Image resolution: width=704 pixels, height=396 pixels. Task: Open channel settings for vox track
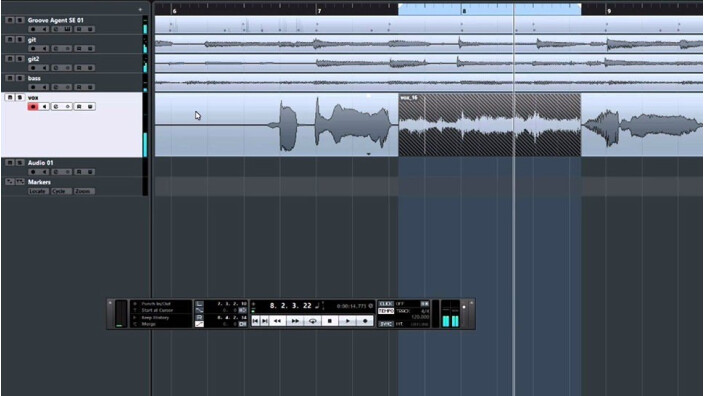(x=56, y=106)
